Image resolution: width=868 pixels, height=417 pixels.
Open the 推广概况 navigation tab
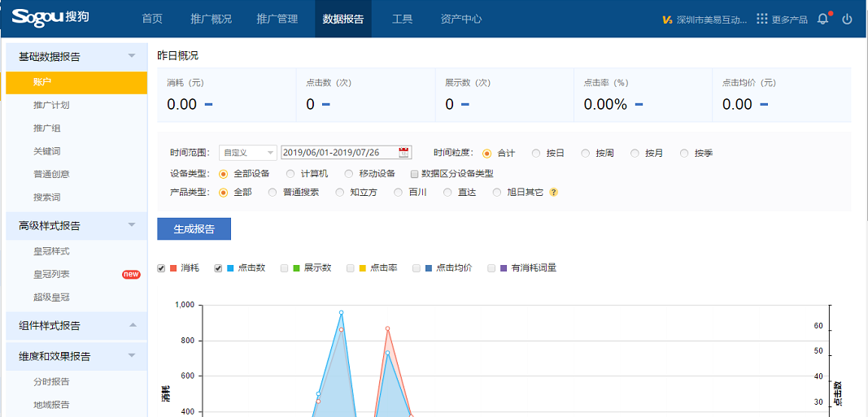point(211,19)
